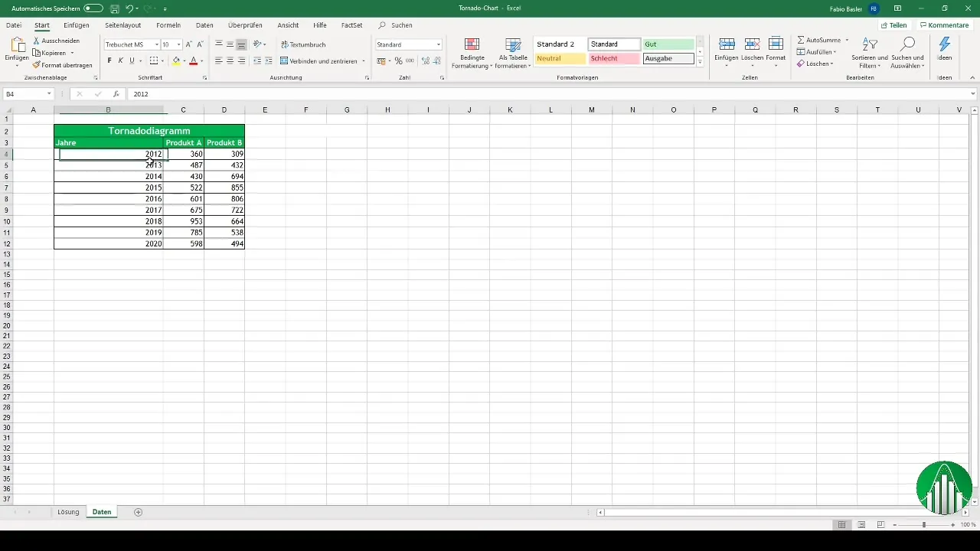Click the thousands separator 000 icon

(410, 60)
